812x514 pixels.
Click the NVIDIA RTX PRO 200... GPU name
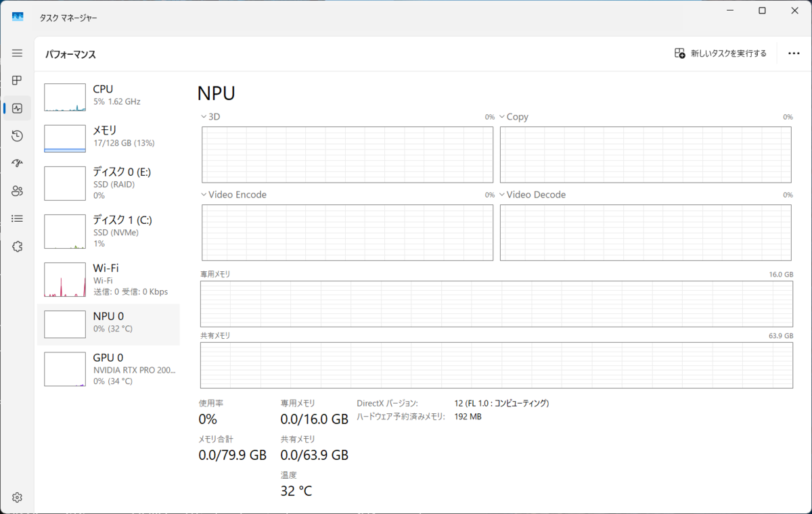pos(135,370)
